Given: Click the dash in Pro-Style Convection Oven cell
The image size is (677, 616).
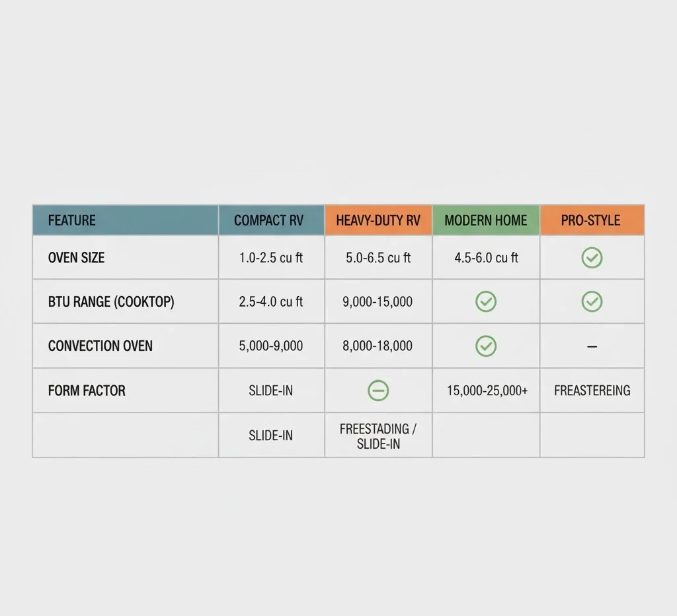Looking at the screenshot, I should pyautogui.click(x=592, y=346).
